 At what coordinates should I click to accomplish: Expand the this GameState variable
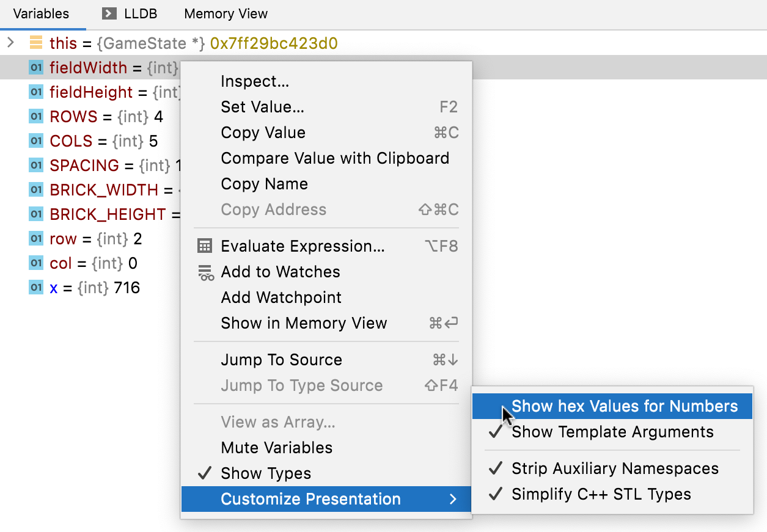coord(11,43)
